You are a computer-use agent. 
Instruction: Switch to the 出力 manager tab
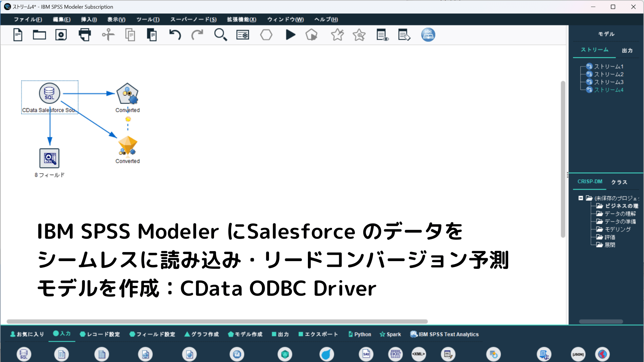[x=627, y=50]
